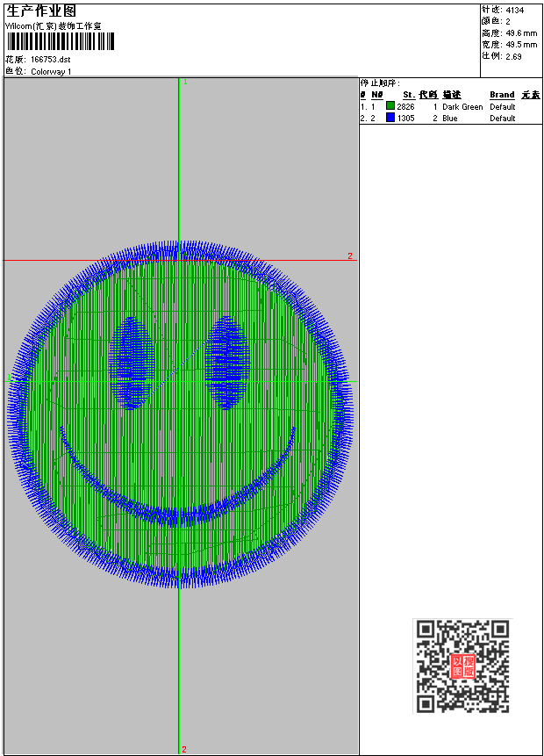
Task: Click the stitch count value 4134
Action: 515,10
